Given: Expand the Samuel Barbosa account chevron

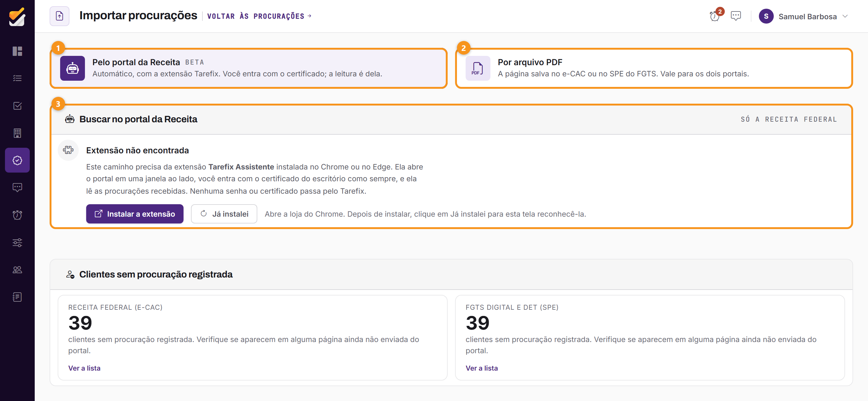Looking at the screenshot, I should coord(845,16).
